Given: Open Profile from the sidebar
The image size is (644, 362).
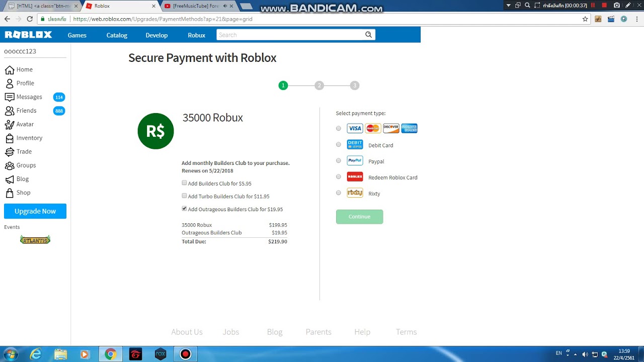Looking at the screenshot, I should click(25, 83).
